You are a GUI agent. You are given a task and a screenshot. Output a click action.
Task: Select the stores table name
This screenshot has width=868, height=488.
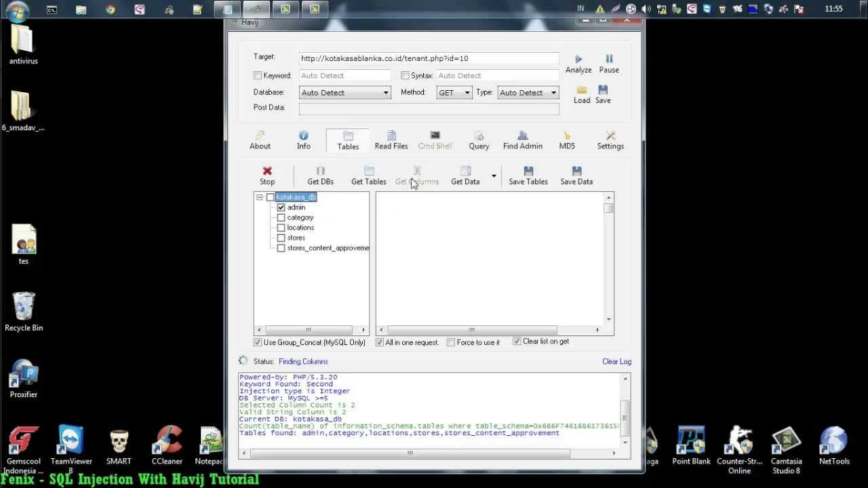coord(296,238)
